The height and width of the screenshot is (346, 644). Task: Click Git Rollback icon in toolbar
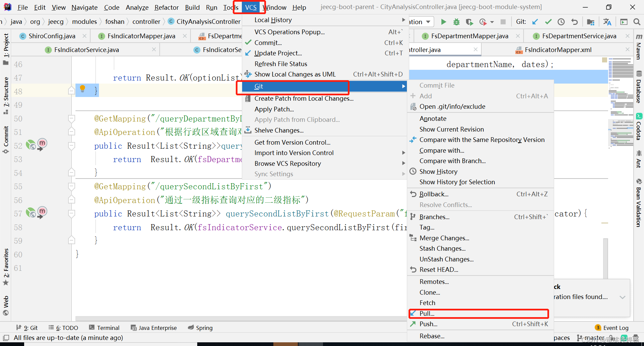575,22
